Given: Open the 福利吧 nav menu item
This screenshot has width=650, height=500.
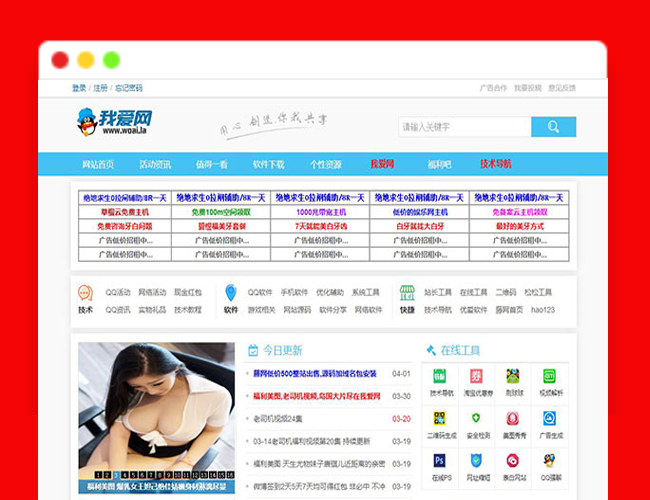Looking at the screenshot, I should [x=439, y=164].
